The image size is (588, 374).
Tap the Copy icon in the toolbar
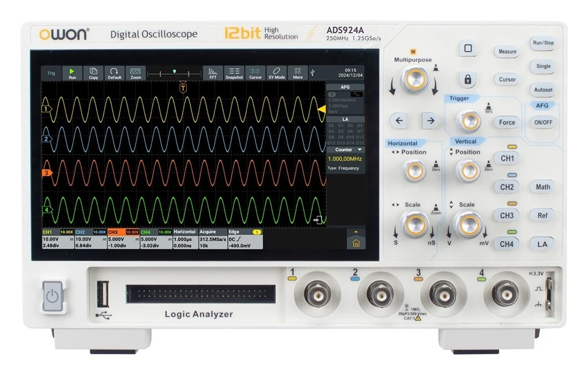pos(93,73)
